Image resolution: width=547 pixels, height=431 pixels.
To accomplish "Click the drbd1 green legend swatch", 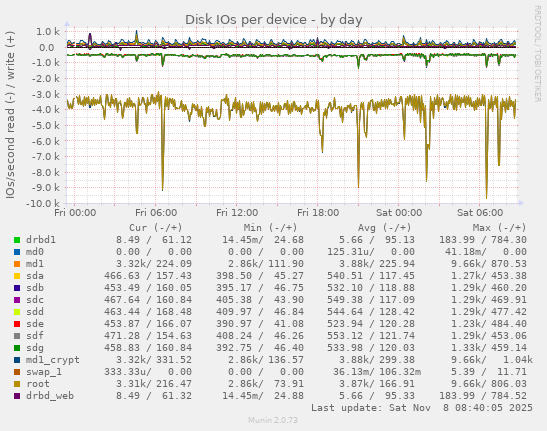I will (17, 240).
